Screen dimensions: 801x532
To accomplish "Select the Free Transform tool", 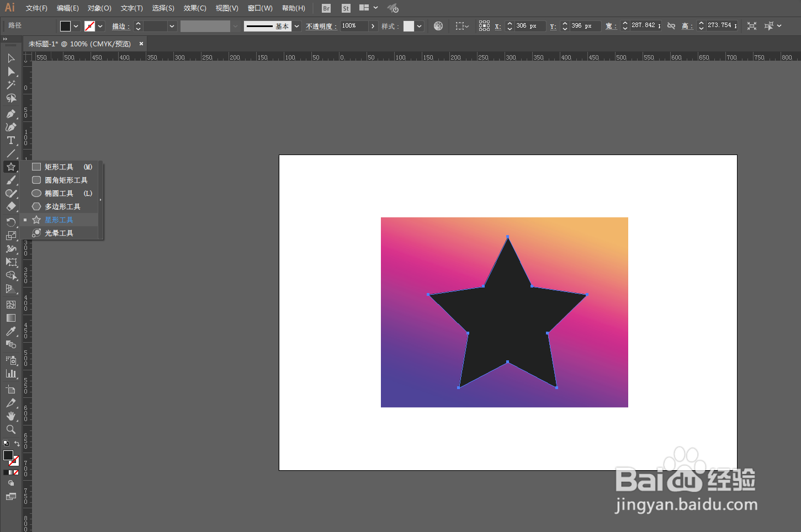I will coord(10,262).
